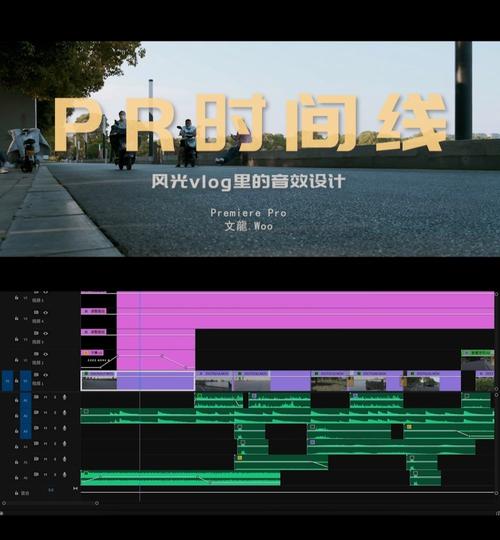Toggle the blue V1 track target button

coord(25,381)
